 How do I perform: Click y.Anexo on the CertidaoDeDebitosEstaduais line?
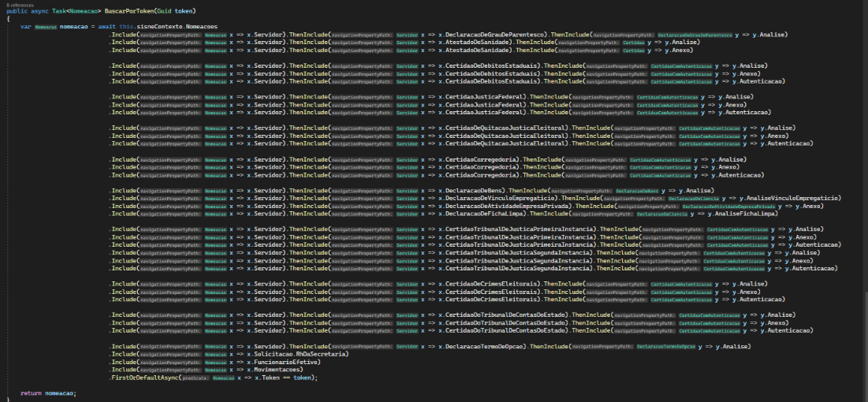(747, 73)
